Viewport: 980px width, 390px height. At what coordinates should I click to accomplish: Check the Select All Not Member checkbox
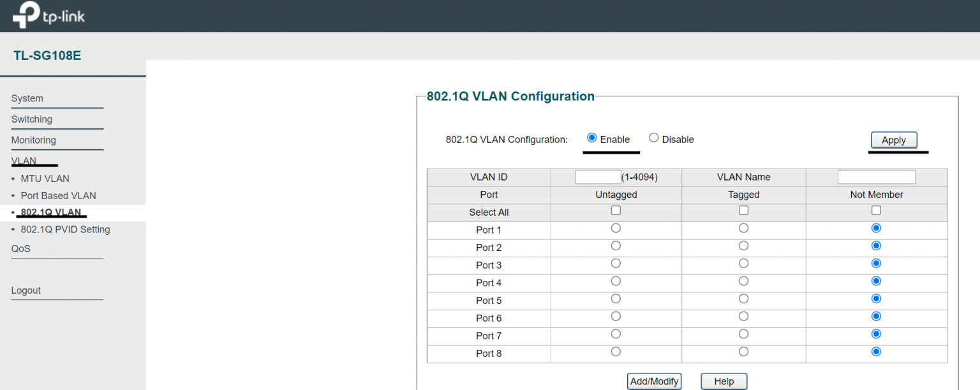pyautogui.click(x=876, y=210)
